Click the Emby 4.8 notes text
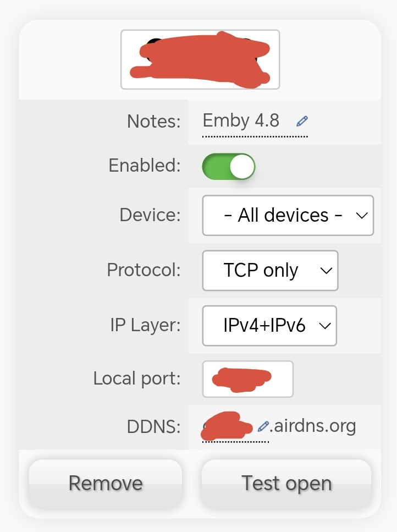The image size is (397, 532). (x=241, y=120)
